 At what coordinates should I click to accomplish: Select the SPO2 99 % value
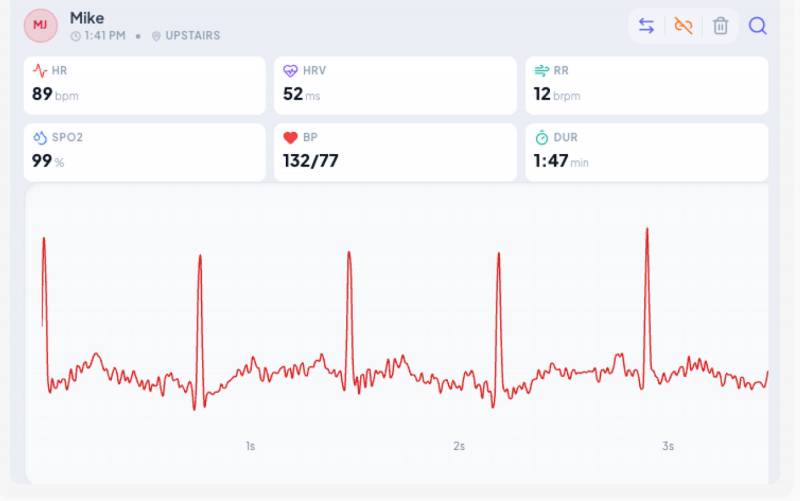[47, 161]
